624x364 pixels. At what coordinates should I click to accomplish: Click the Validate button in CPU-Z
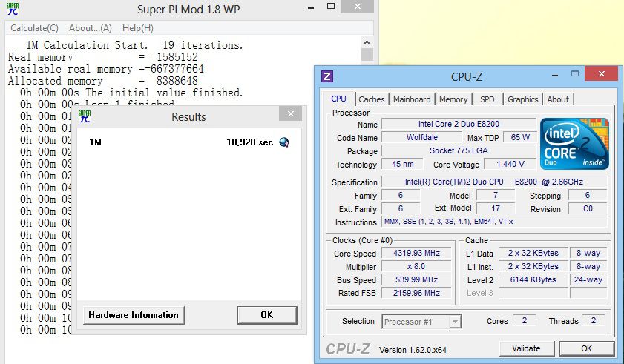click(527, 348)
